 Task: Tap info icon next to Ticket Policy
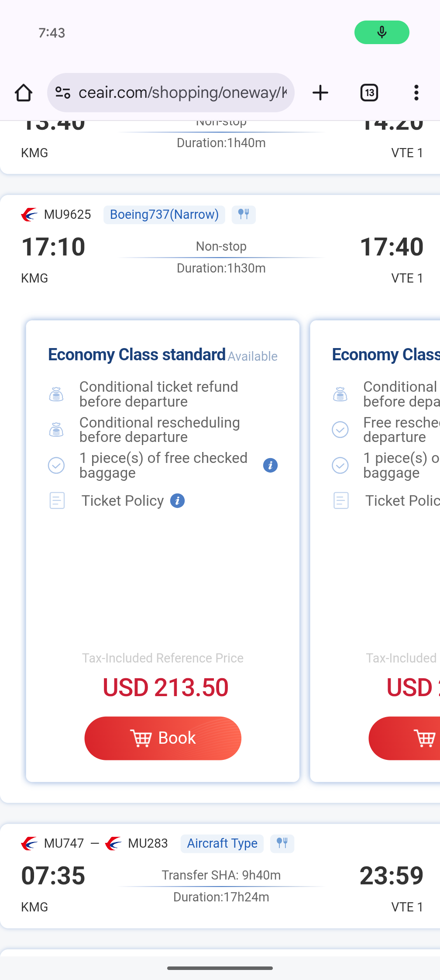coord(177,501)
